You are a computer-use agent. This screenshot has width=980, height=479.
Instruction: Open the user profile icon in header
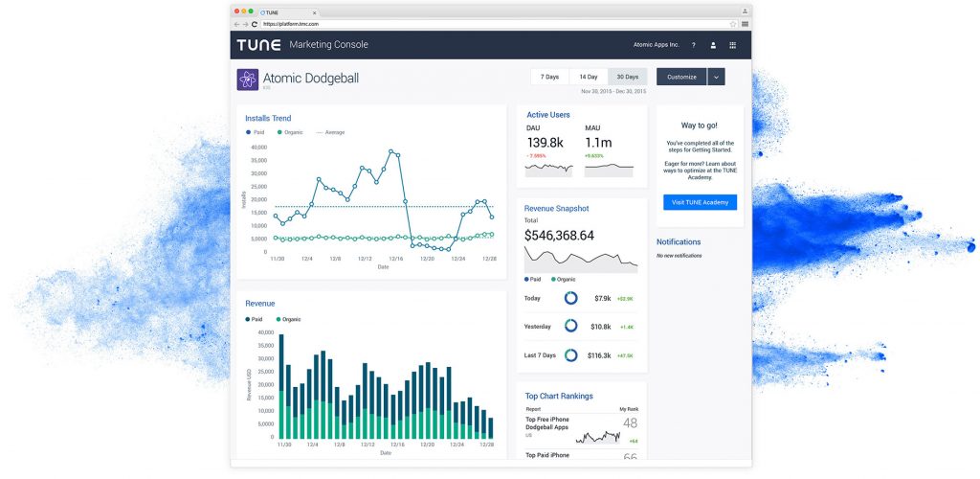713,45
